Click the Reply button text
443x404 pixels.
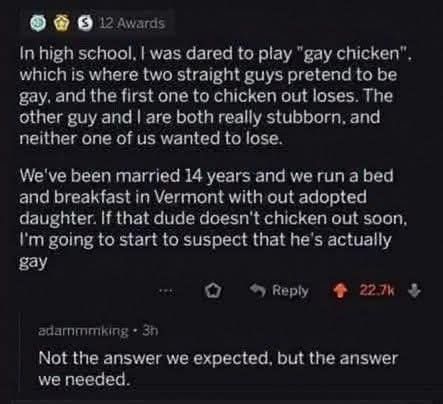[290, 291]
